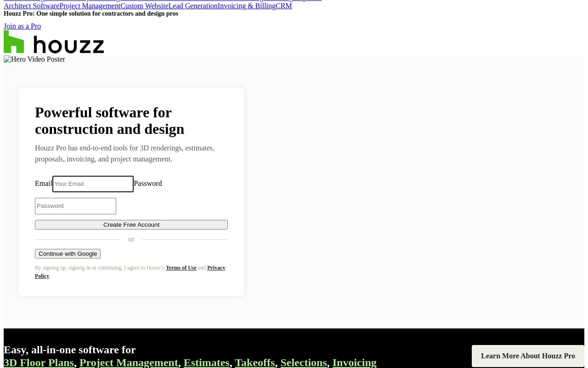This screenshot has height=368, width=588.
Task: Open the Architect Software link
Action: (31, 6)
